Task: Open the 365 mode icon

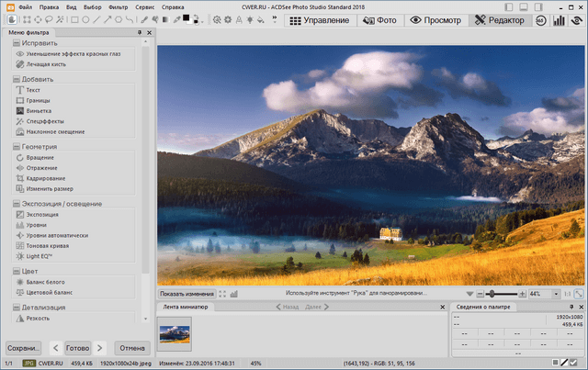Action: click(540, 19)
